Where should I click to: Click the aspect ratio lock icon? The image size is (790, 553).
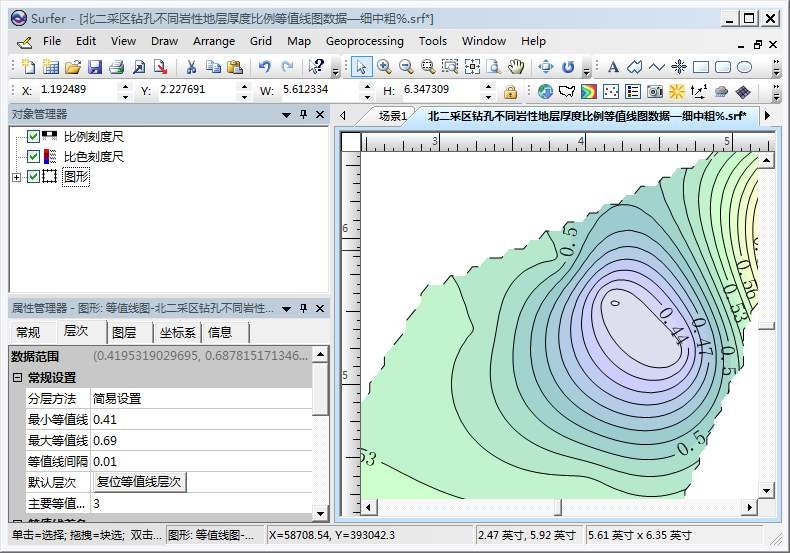[x=511, y=92]
